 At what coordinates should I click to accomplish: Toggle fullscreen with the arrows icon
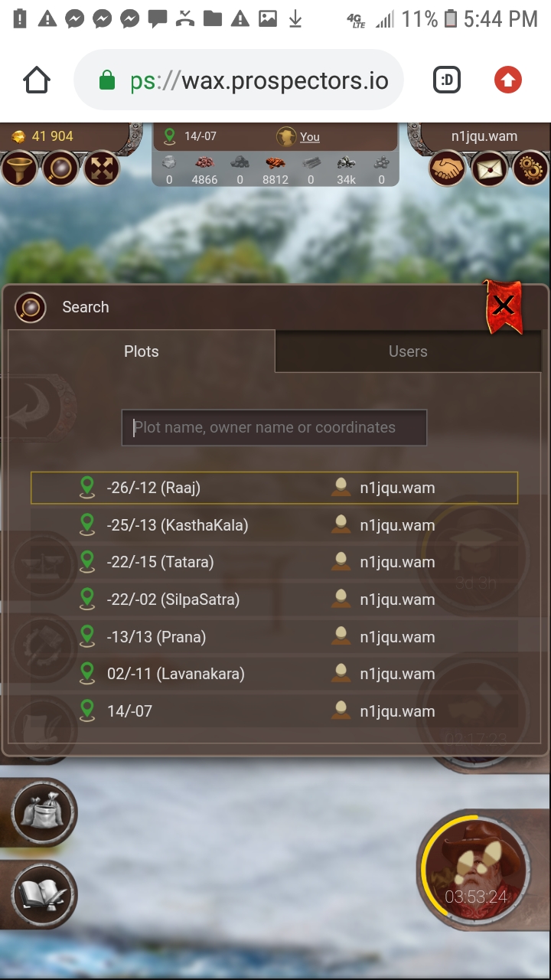coord(101,168)
